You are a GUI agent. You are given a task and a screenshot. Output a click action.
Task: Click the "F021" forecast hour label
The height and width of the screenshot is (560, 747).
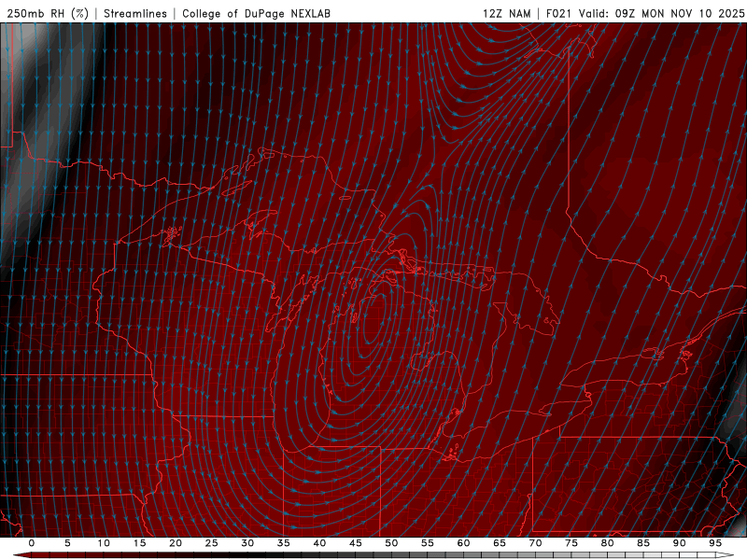(558, 13)
